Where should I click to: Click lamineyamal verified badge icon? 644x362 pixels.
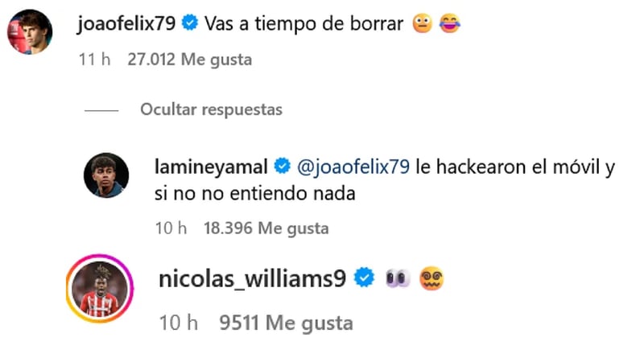[x=283, y=167]
